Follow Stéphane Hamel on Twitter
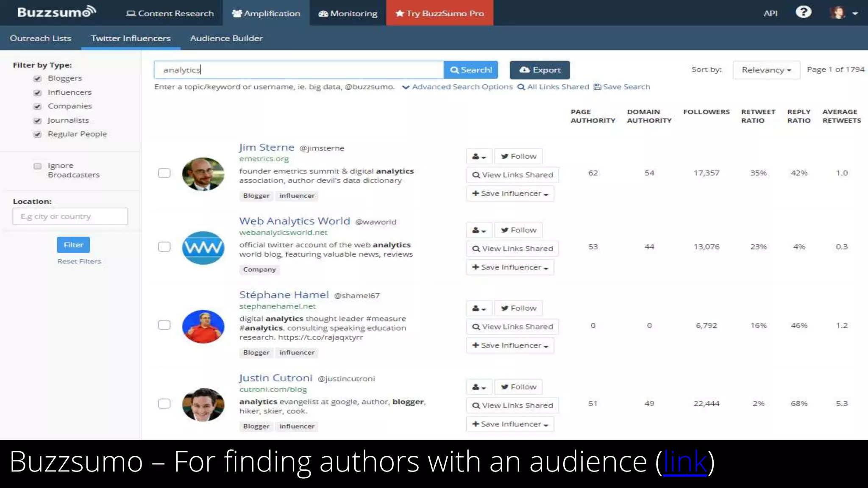The image size is (868, 488). pyautogui.click(x=518, y=308)
